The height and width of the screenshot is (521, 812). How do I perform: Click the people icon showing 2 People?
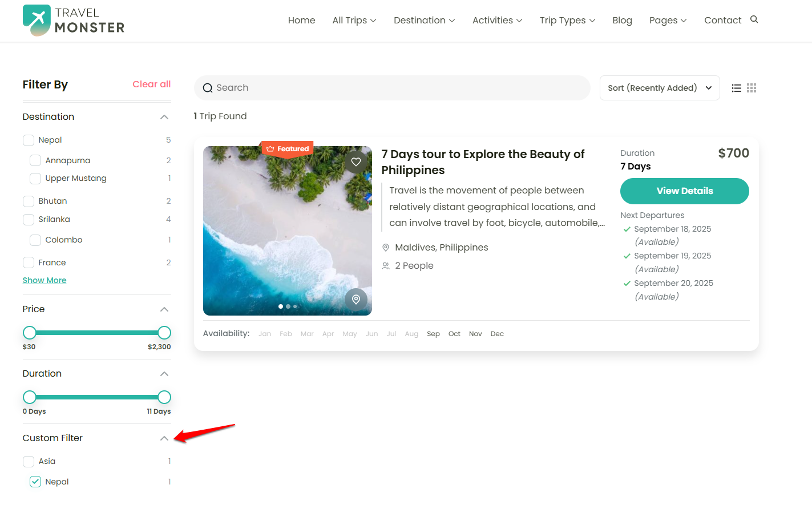tap(386, 265)
